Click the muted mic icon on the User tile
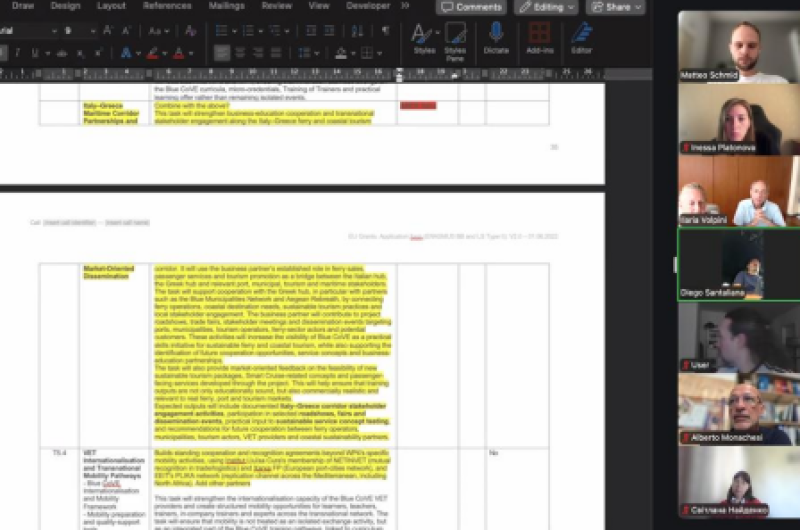 tap(686, 365)
